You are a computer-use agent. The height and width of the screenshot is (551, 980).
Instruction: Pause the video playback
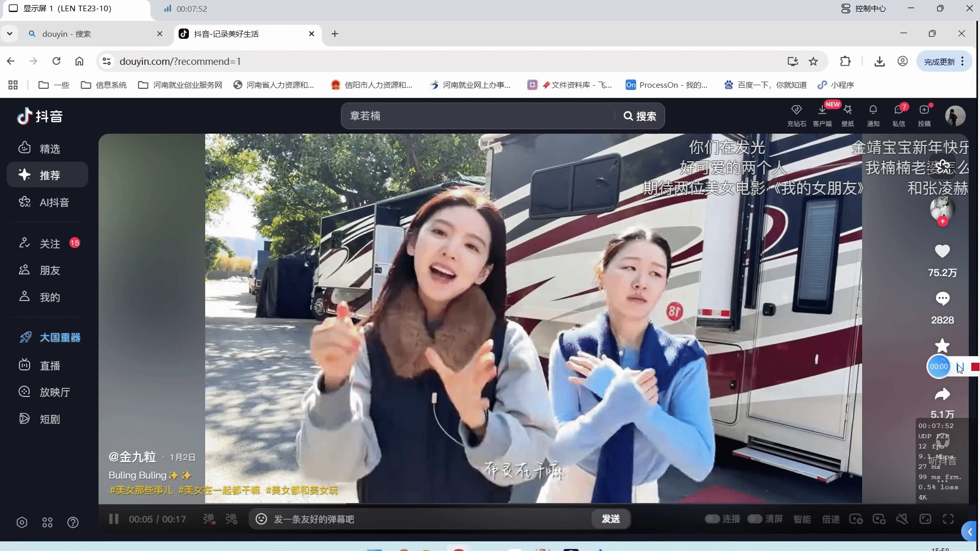point(114,519)
